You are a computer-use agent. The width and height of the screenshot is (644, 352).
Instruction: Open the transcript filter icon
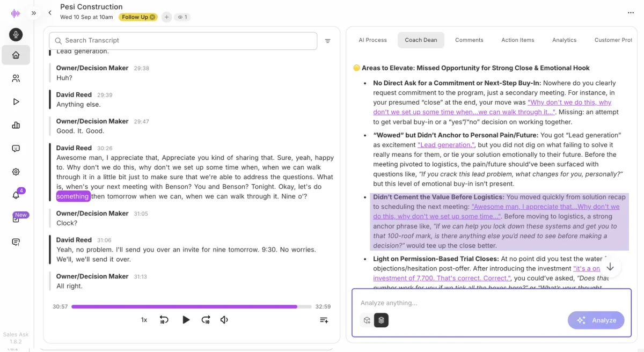click(328, 41)
